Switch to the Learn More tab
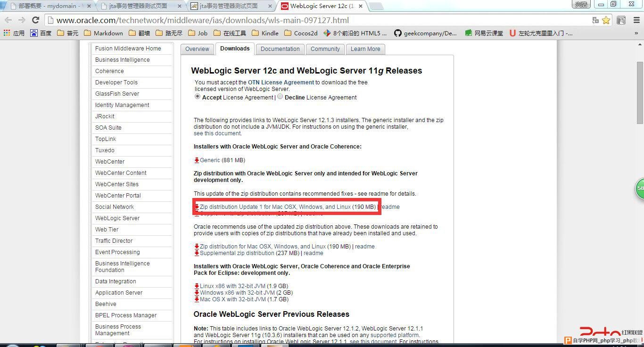This screenshot has width=644, height=347. [365, 49]
